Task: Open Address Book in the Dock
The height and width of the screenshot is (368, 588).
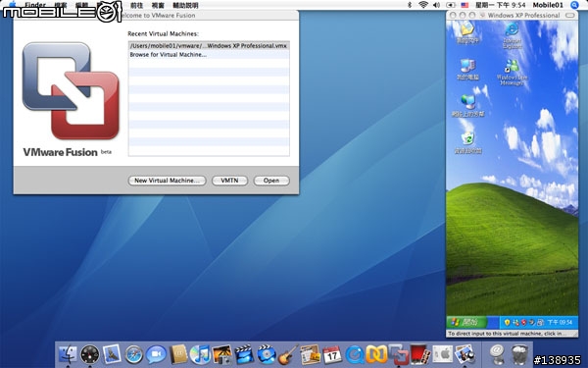Action: [x=178, y=354]
